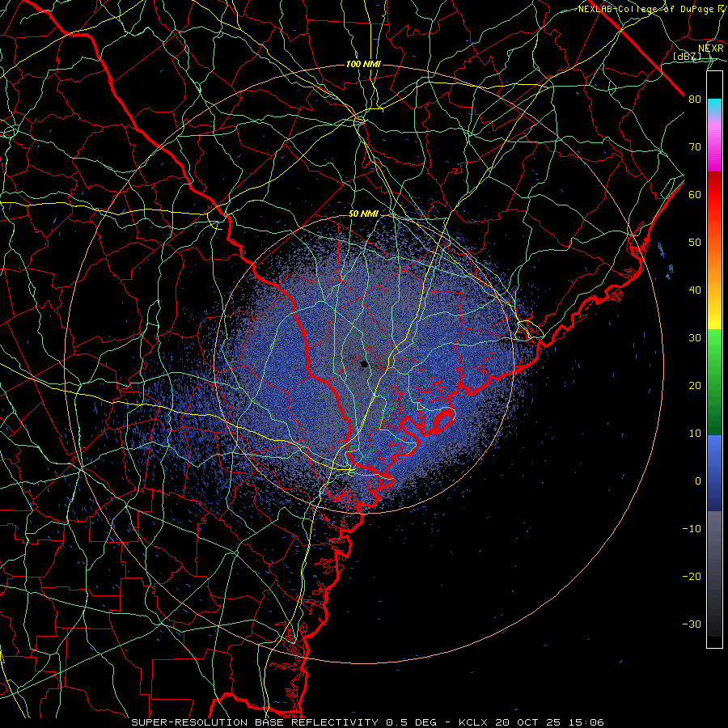The width and height of the screenshot is (728, 728).
Task: Click the '50 NMI' range ring label
Action: coord(363,214)
